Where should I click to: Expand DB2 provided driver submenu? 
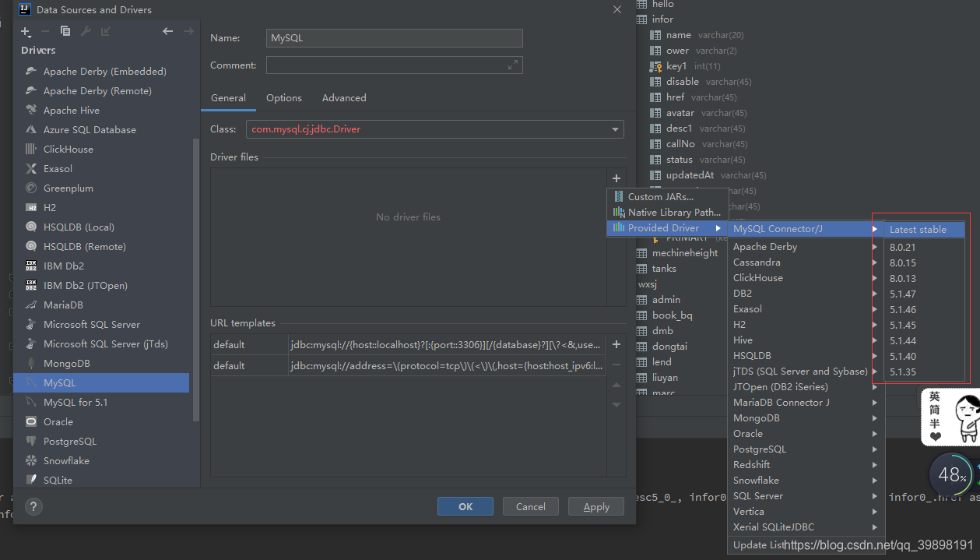pos(806,293)
